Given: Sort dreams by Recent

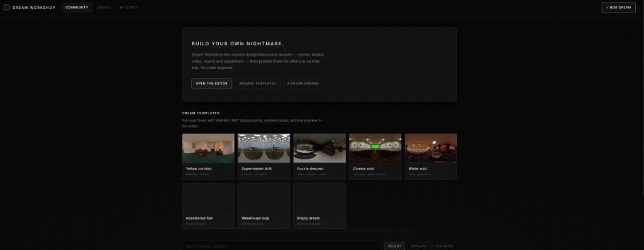Looking at the screenshot, I should click(395, 246).
